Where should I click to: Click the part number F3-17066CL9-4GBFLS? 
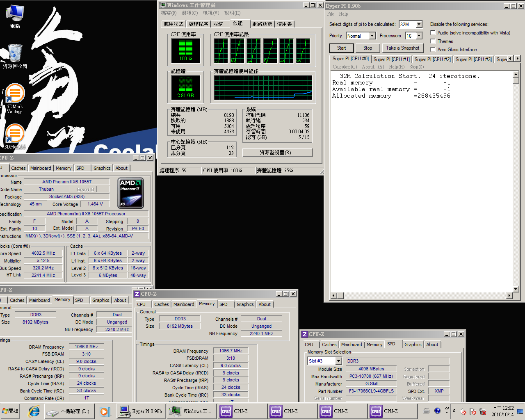371,391
